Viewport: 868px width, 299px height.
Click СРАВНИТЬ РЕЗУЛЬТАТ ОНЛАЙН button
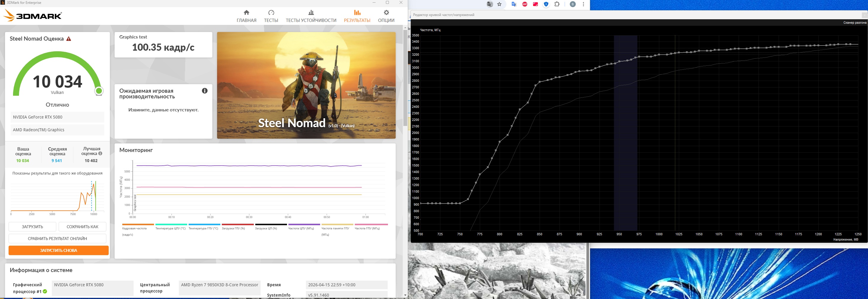coord(57,238)
